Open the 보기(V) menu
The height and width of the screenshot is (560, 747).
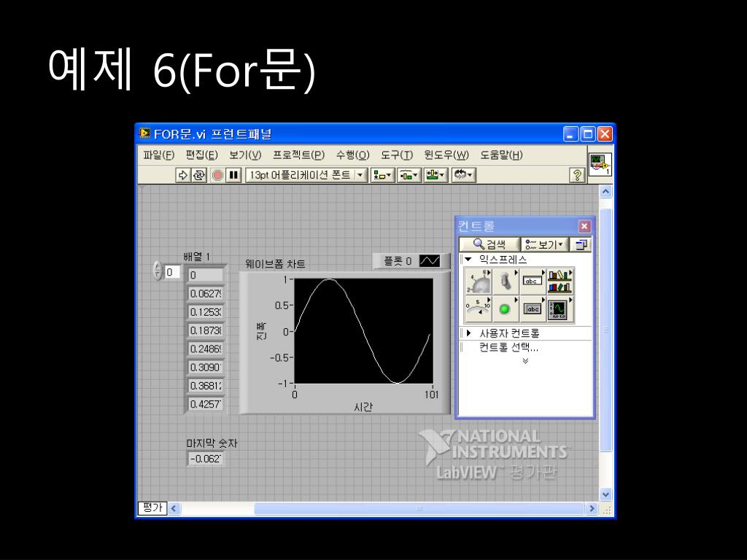coord(245,155)
